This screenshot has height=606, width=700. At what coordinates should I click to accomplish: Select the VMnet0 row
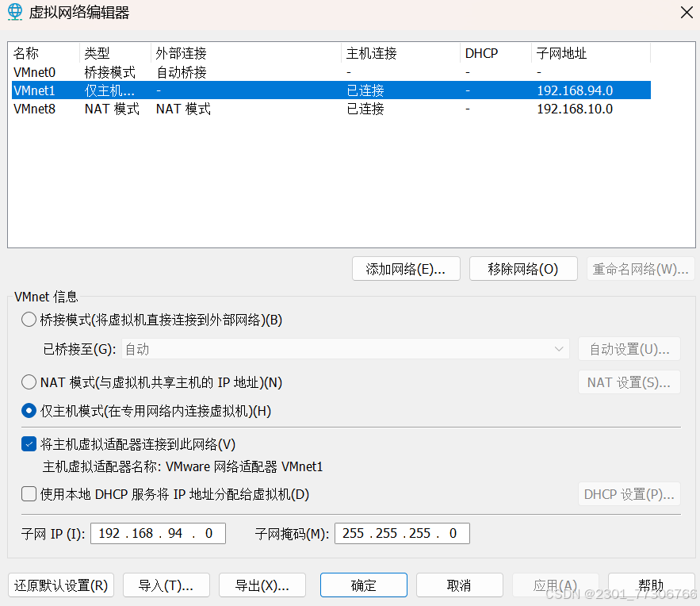331,72
